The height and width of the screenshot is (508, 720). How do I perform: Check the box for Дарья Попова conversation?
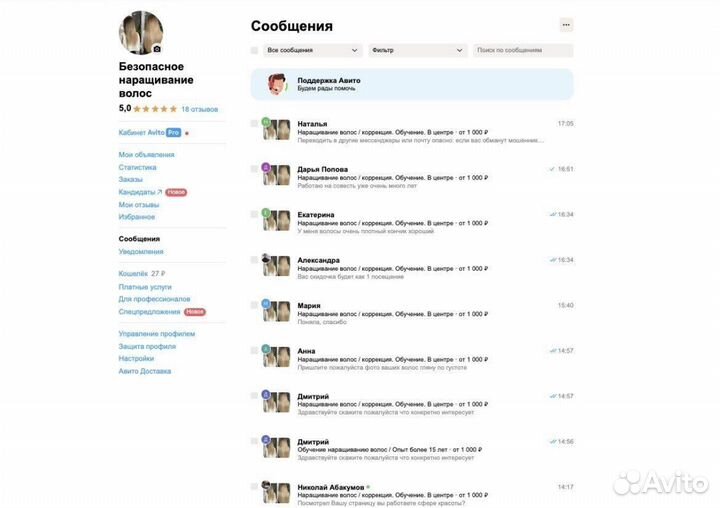(254, 169)
